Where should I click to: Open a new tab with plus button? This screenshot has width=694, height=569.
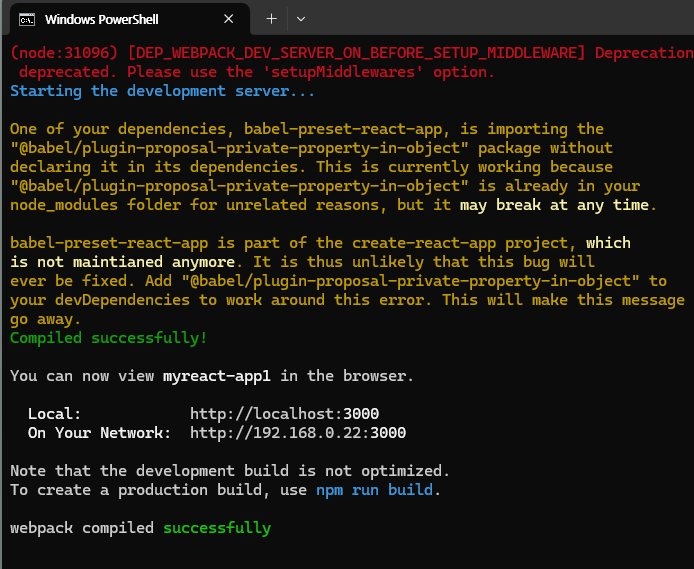tap(272, 19)
